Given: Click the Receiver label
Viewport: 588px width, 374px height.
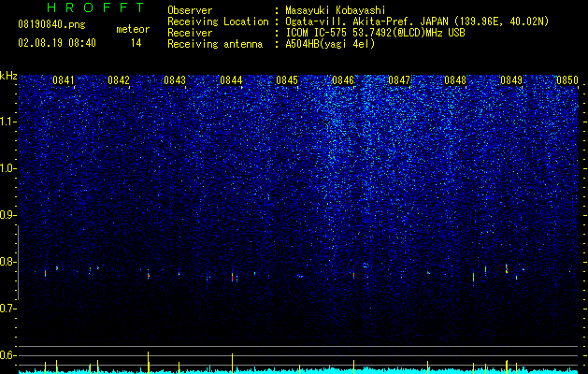Looking at the screenshot, I should point(190,33).
